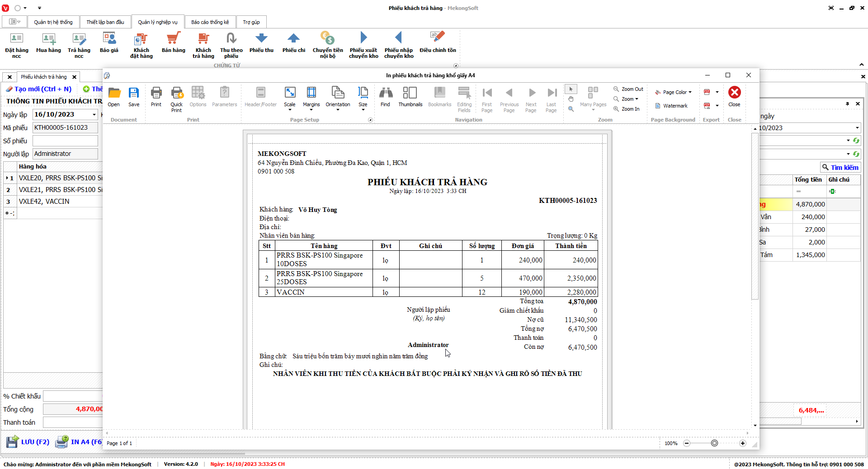Enable the pointer selection tool
The width and height of the screenshot is (868, 469).
click(571, 89)
